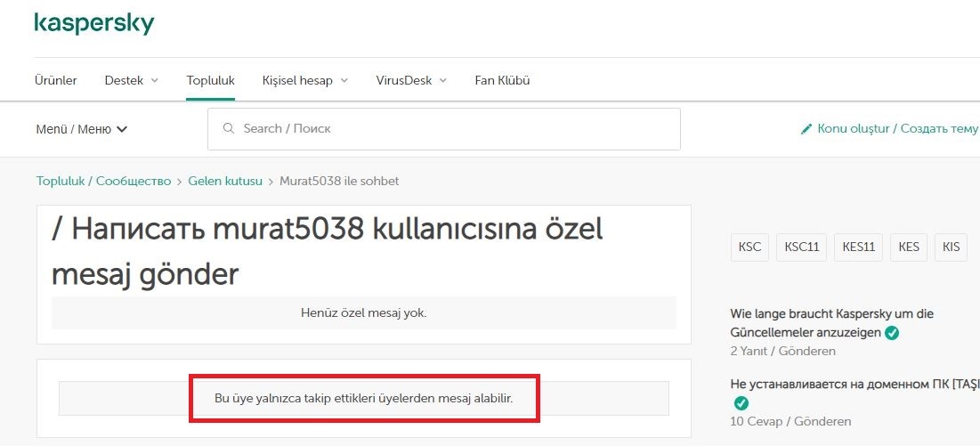The height and width of the screenshot is (446, 980).
Task: Open the VirusDesk menu
Action: (x=404, y=81)
